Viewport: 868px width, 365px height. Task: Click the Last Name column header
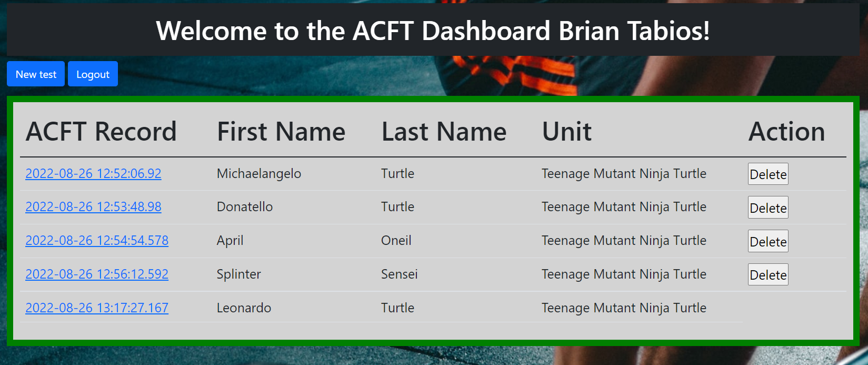coord(444,132)
